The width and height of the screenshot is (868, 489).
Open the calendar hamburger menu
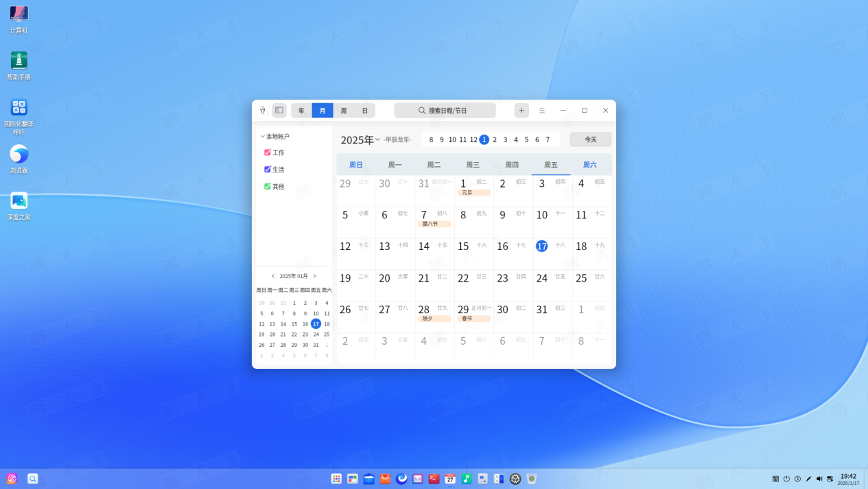point(542,111)
